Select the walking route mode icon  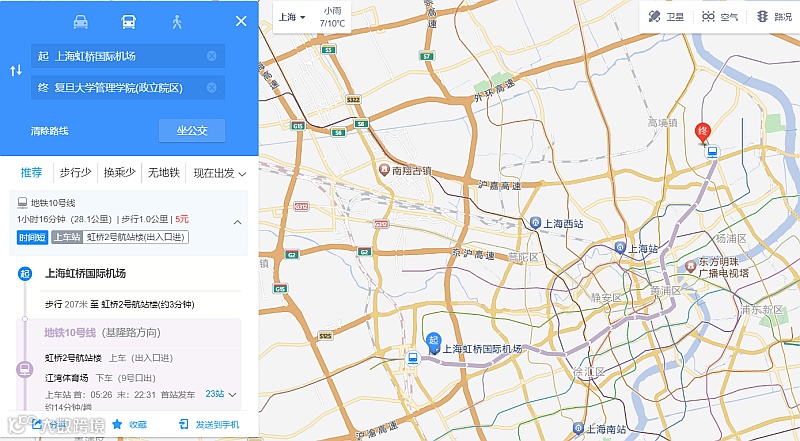177,21
